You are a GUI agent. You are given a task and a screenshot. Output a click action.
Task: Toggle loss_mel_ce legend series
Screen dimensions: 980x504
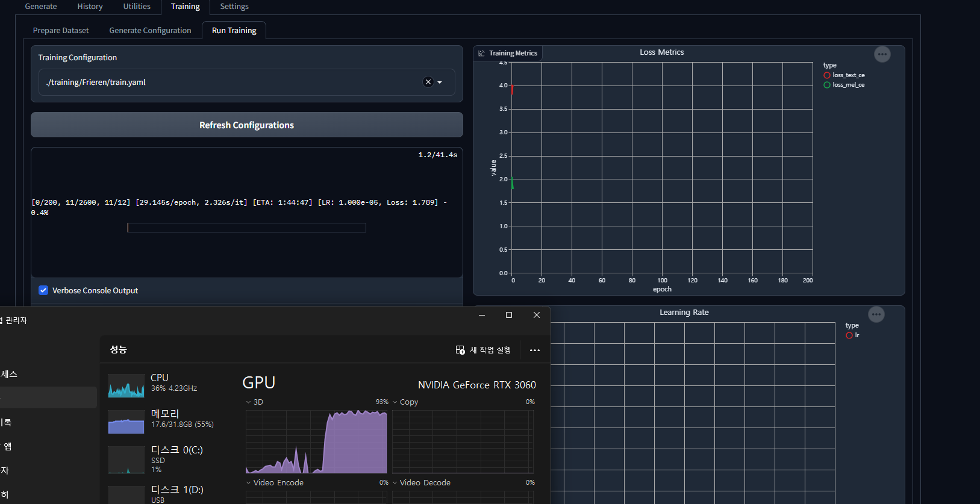844,85
